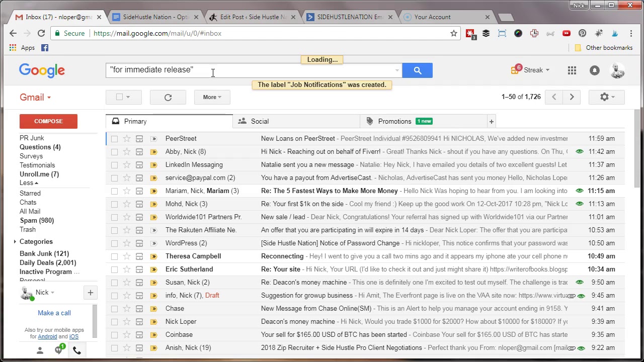644x362 pixels.
Task: Open the Hangouts contacts tab
Action: point(40,350)
